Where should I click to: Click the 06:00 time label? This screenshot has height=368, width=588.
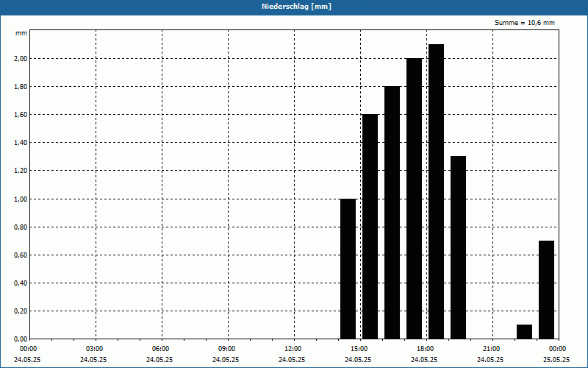pos(161,349)
